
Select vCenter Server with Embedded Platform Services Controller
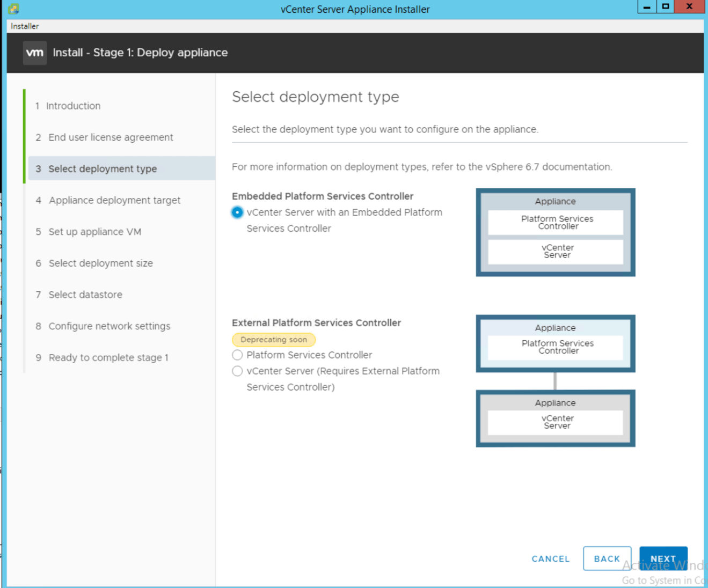pos(237,212)
